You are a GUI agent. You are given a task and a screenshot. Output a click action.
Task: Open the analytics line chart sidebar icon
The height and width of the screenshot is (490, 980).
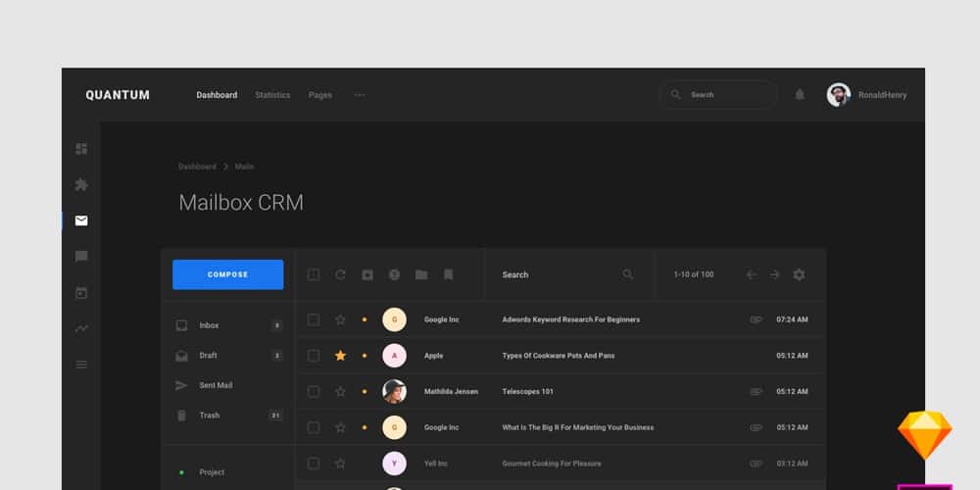(81, 328)
